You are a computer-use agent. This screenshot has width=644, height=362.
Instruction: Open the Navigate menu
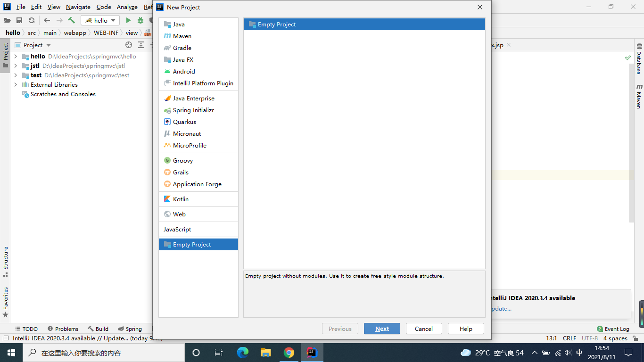[x=78, y=7]
